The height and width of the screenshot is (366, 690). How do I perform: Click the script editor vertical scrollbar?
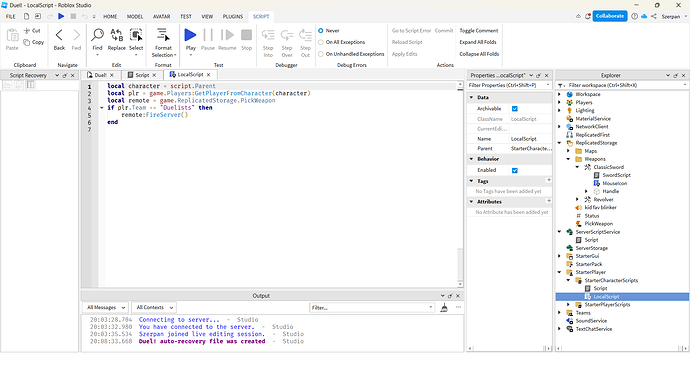pos(460,184)
